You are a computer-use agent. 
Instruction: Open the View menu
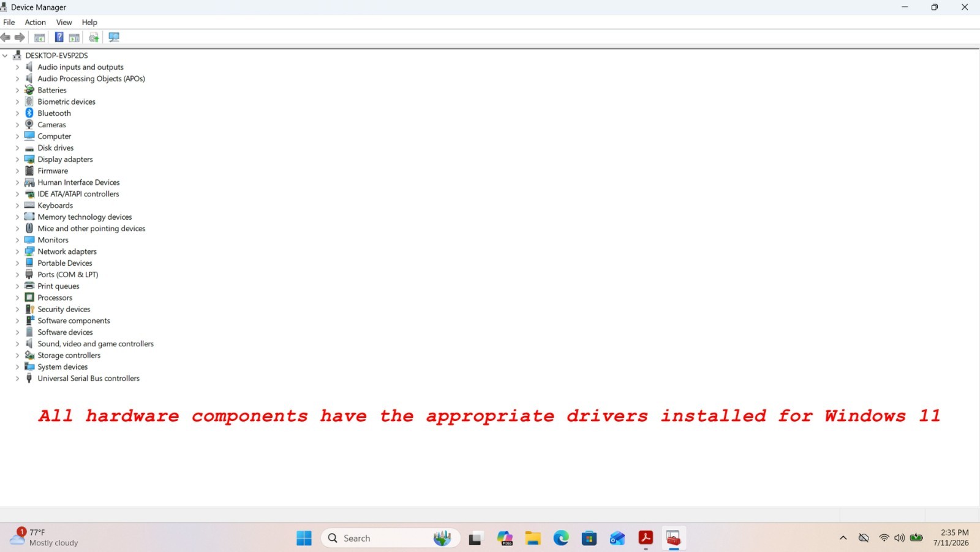point(64,22)
